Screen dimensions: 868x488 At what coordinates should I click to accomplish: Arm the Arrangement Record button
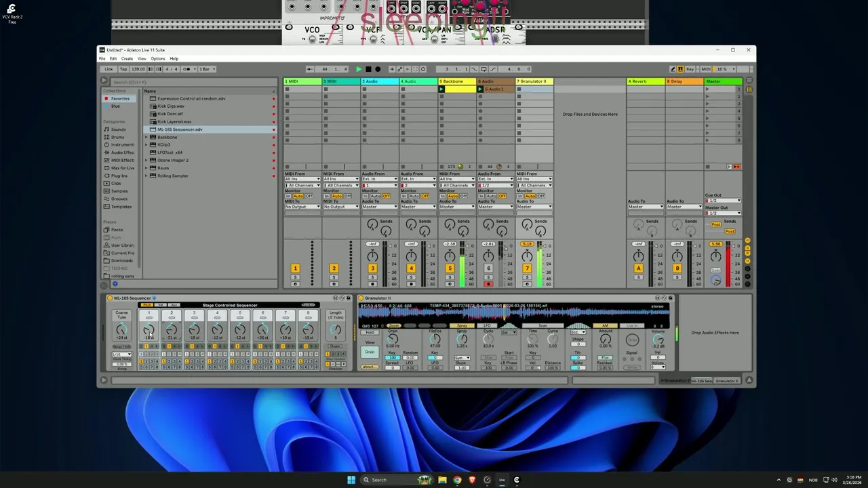point(378,69)
